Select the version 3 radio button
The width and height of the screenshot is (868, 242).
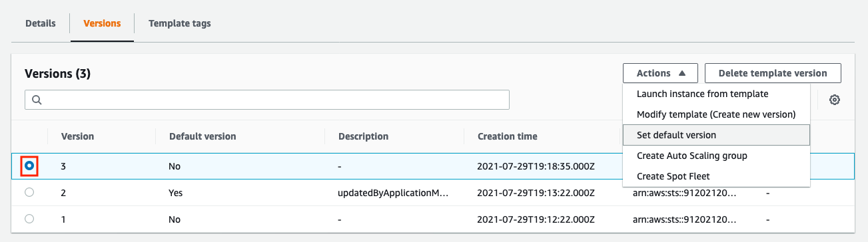[29, 166]
